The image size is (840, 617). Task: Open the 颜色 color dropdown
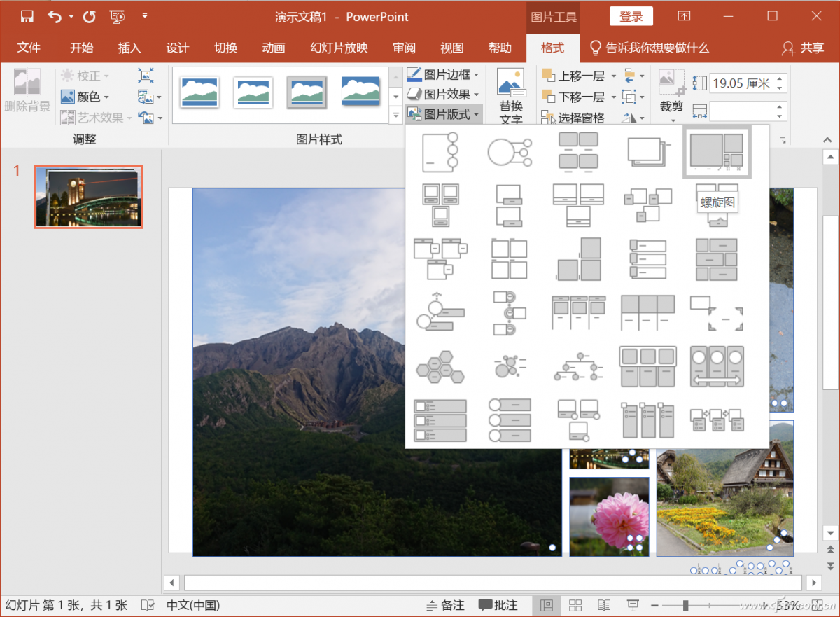point(85,97)
